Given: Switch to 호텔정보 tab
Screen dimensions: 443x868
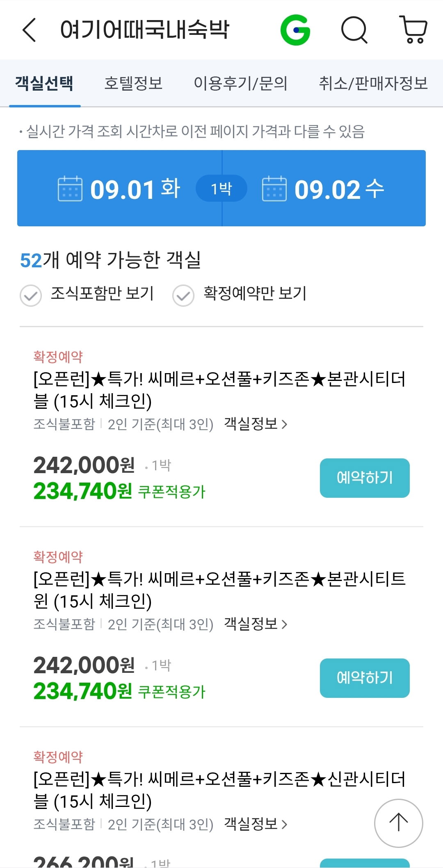Looking at the screenshot, I should tap(133, 83).
